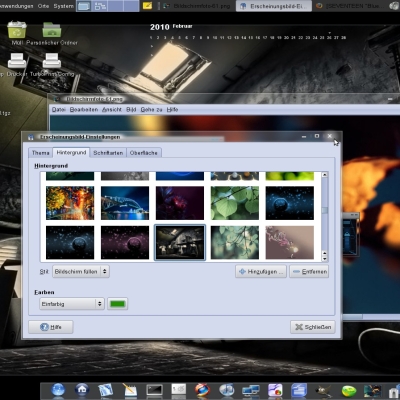This screenshot has width=400, height=400.
Task: Click day 26 in the desktop calendar
Action: (329, 38)
